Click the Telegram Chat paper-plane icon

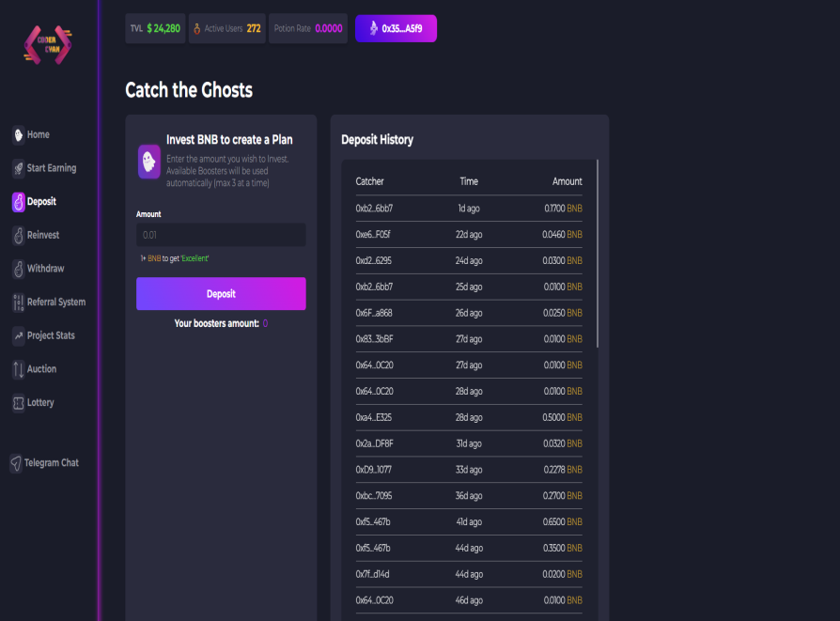coord(16,463)
